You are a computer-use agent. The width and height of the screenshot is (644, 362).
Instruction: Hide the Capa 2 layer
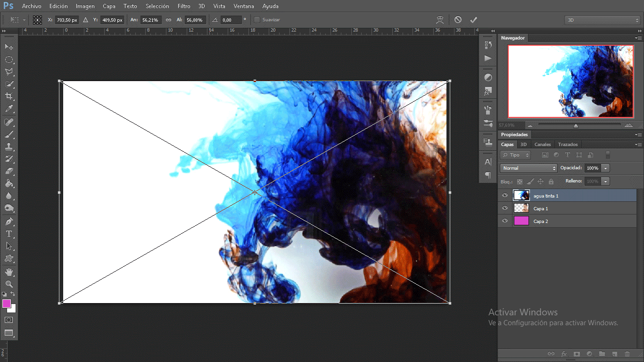(x=505, y=221)
